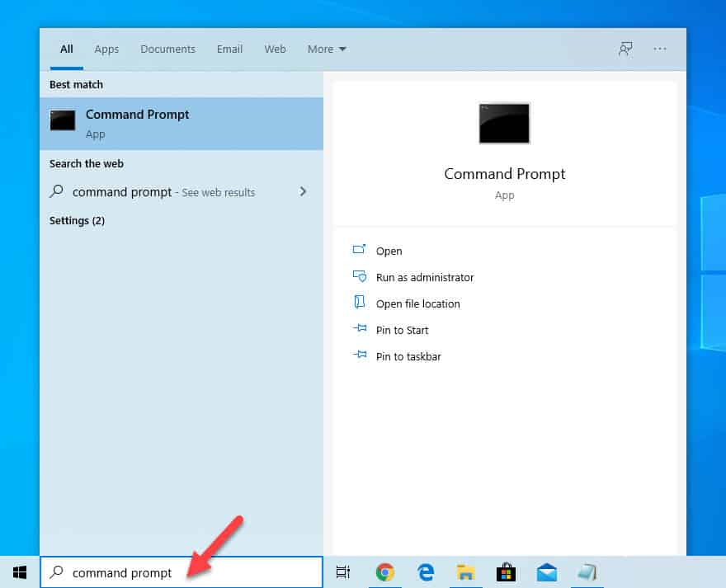Click the feedback person icon in the search header
726x588 pixels.
coord(625,49)
